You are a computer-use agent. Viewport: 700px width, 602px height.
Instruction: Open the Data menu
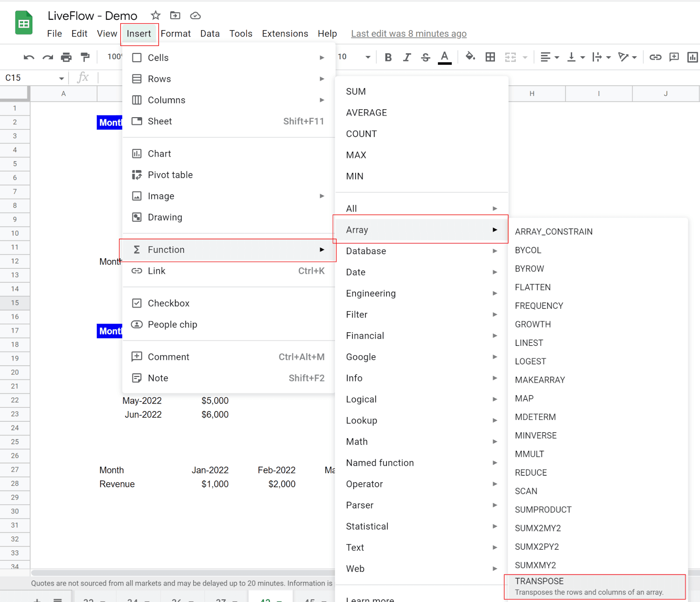210,34
